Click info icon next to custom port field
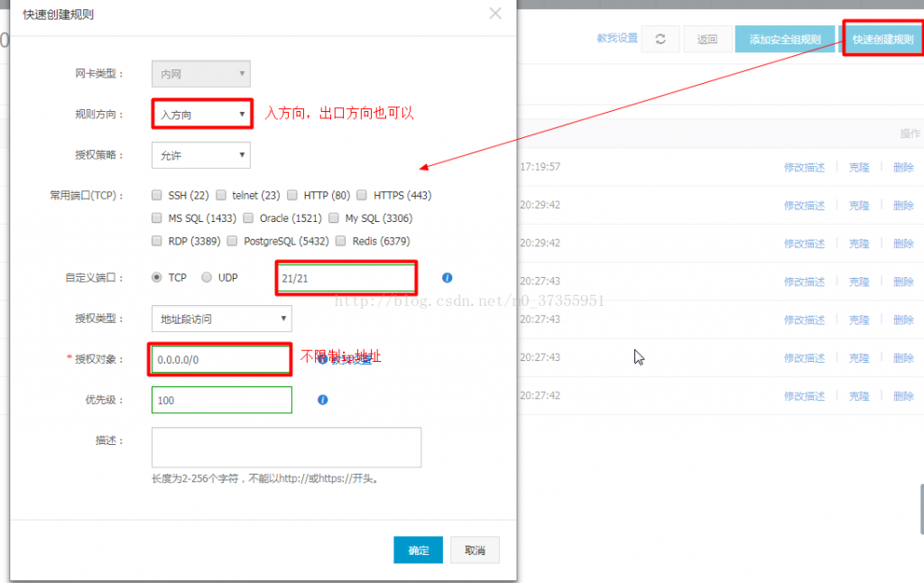 click(447, 278)
